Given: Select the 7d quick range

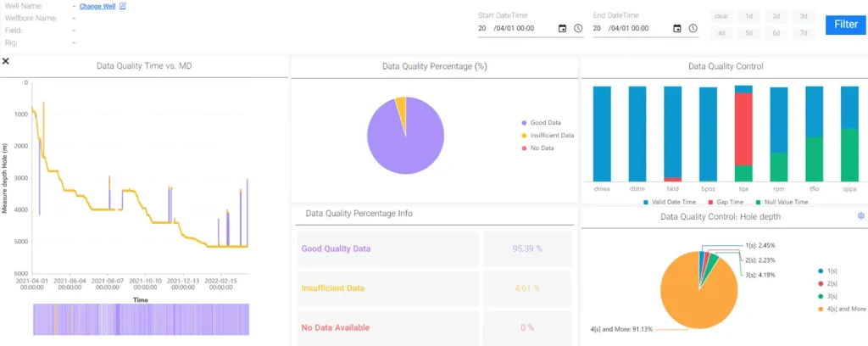Looking at the screenshot, I should click(804, 33).
